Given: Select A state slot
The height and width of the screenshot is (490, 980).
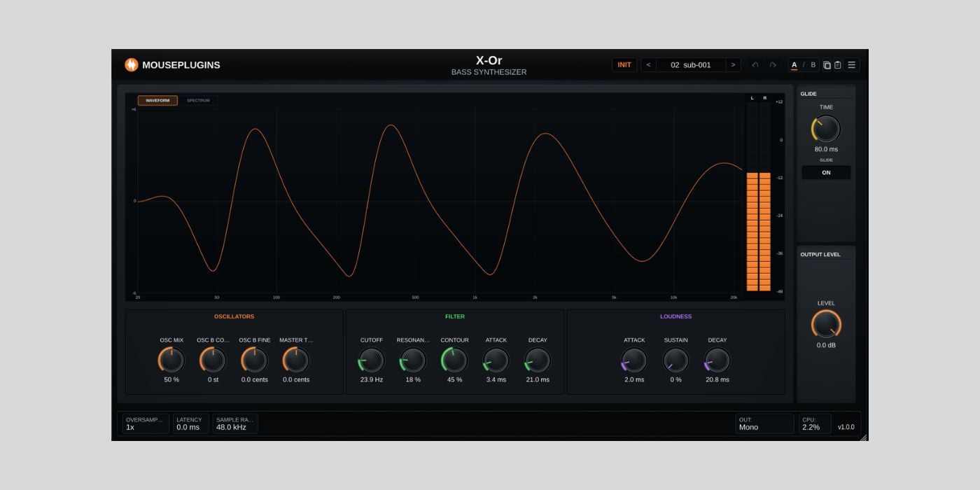Looking at the screenshot, I should pyautogui.click(x=794, y=65).
